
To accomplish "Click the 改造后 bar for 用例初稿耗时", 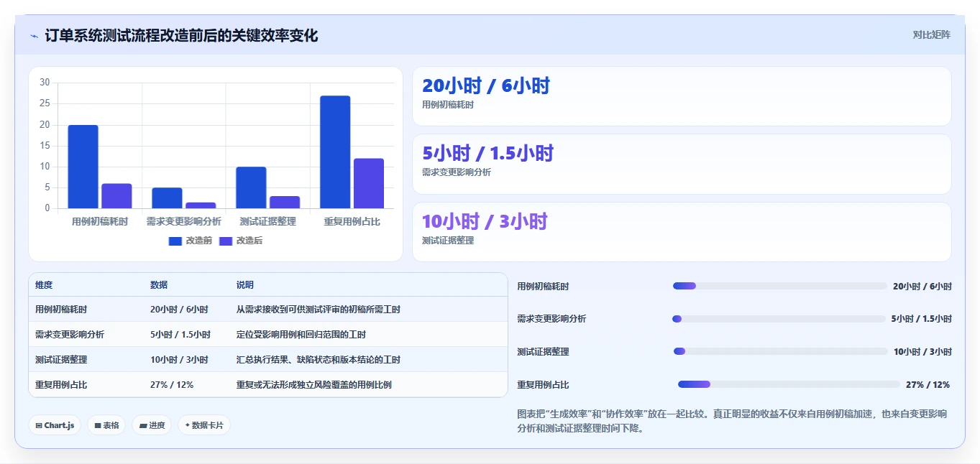I will click(x=116, y=196).
